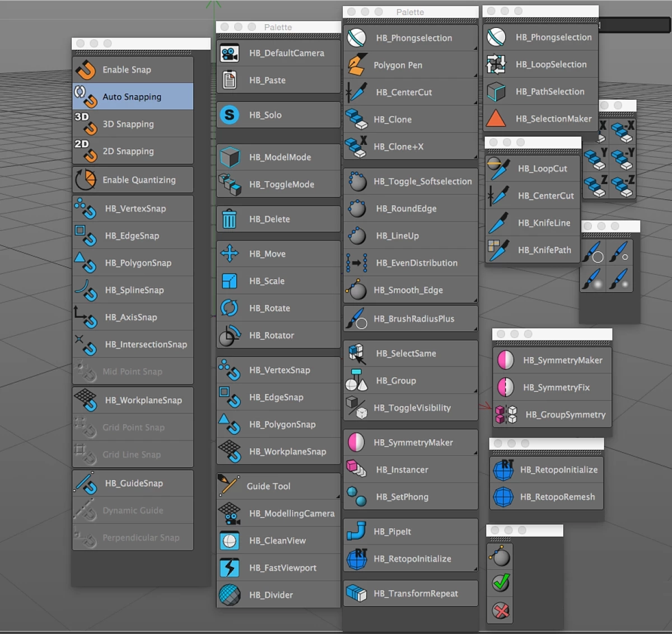Select the HB_Solo blue S icon
This screenshot has height=634, width=672.
(x=229, y=115)
